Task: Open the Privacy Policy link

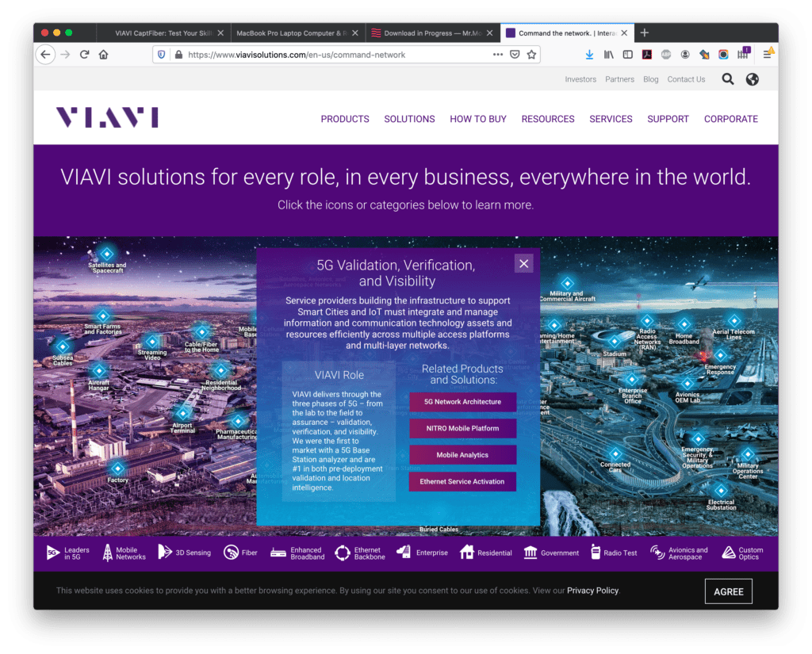Action: [592, 591]
